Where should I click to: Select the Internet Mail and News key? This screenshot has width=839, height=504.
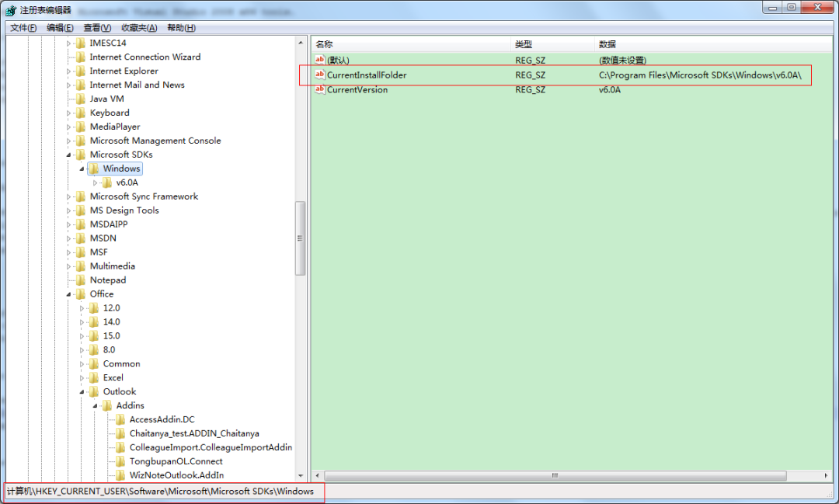pyautogui.click(x=137, y=85)
